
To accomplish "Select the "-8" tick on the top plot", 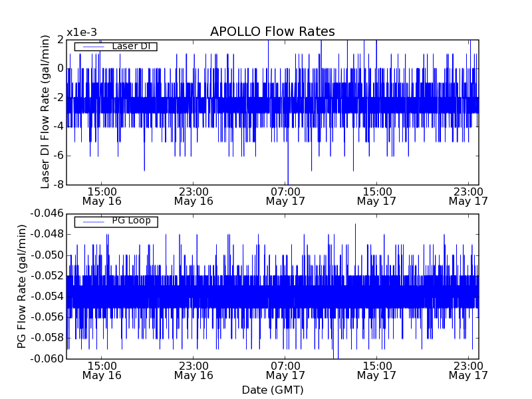I will tap(57, 185).
